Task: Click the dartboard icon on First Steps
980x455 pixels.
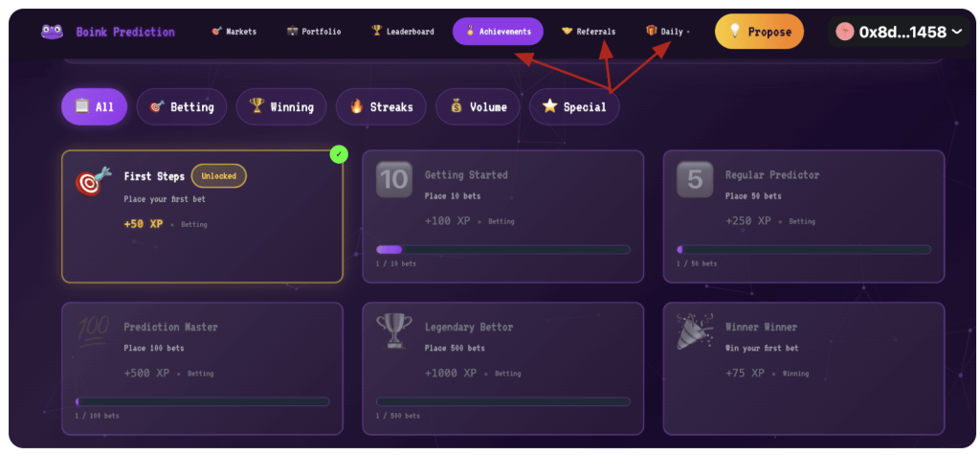Action: click(x=94, y=181)
